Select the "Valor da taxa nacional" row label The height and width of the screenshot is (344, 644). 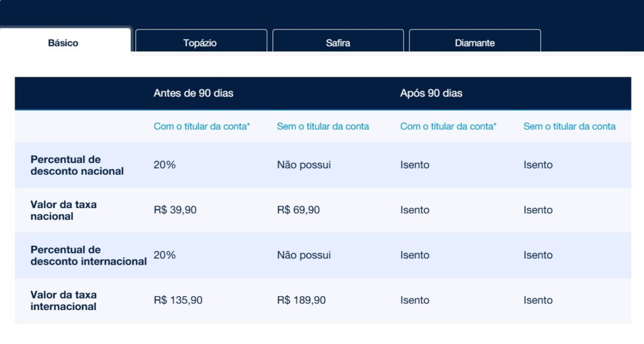64,211
